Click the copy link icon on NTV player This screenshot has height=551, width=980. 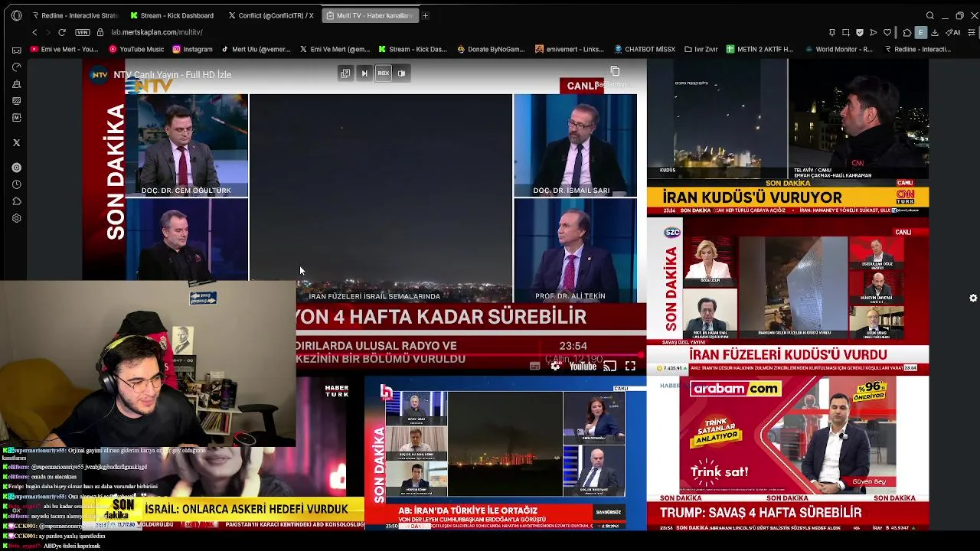[615, 72]
